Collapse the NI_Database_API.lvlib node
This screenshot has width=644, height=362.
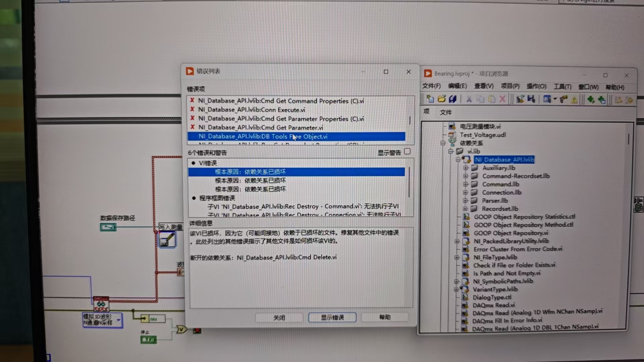(458, 160)
